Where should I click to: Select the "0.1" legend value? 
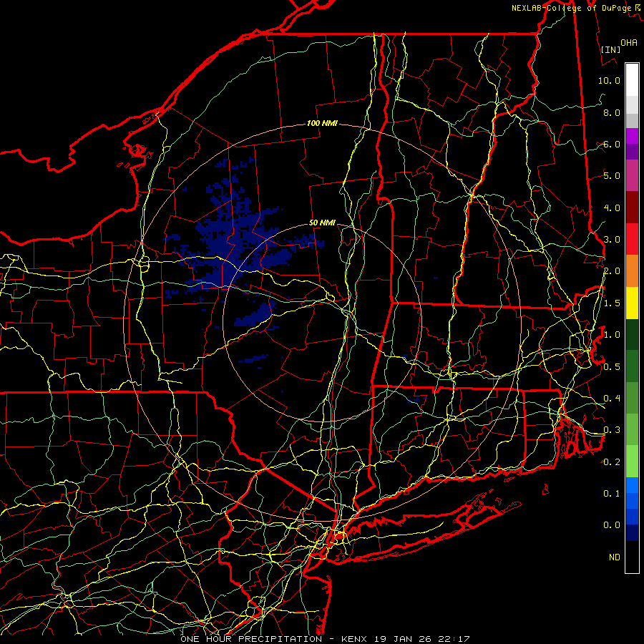point(612,494)
